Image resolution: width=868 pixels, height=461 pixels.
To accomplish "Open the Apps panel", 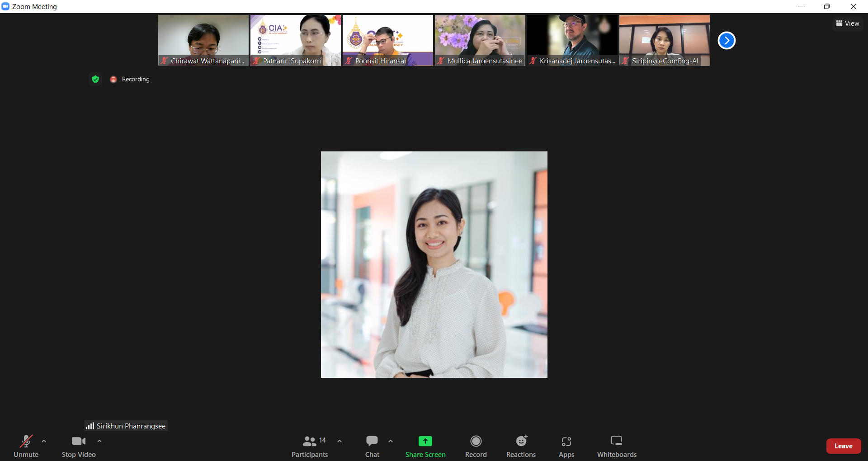I will [x=566, y=446].
